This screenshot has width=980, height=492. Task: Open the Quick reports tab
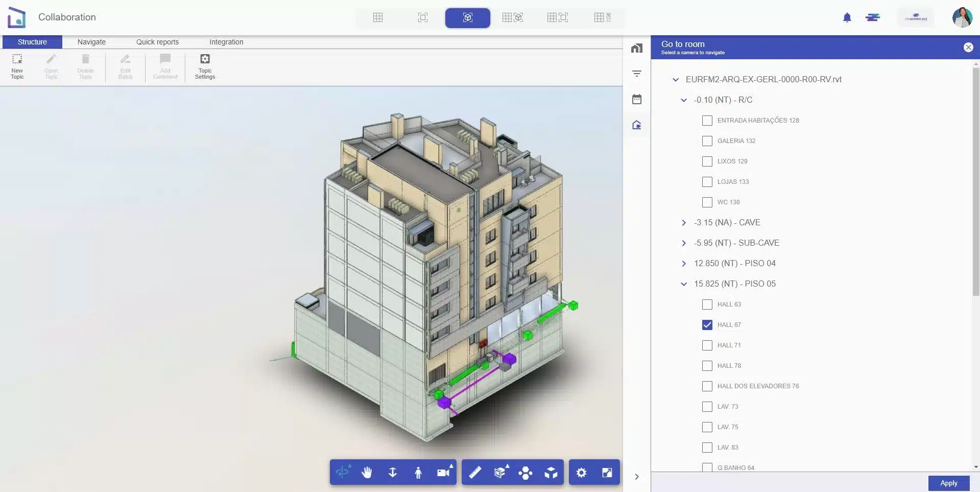pos(157,42)
